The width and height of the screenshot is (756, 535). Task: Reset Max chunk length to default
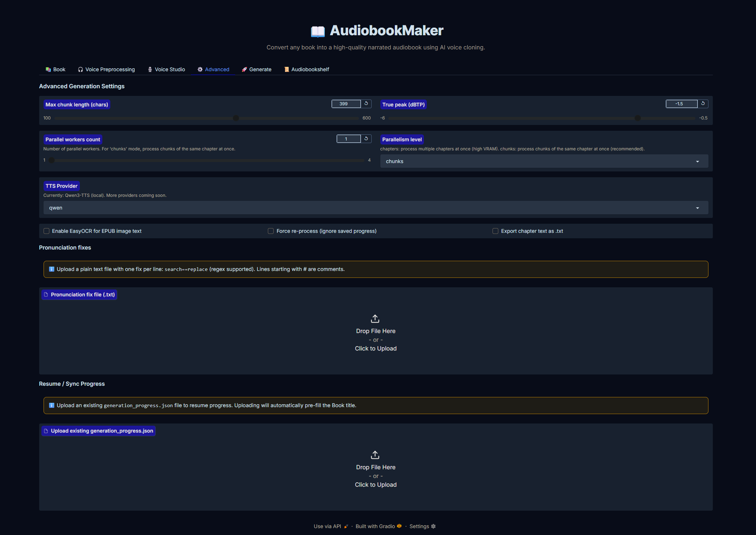point(366,104)
